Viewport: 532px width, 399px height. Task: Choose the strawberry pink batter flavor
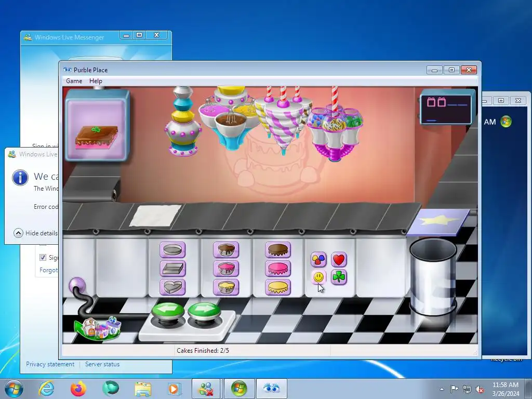tap(226, 269)
